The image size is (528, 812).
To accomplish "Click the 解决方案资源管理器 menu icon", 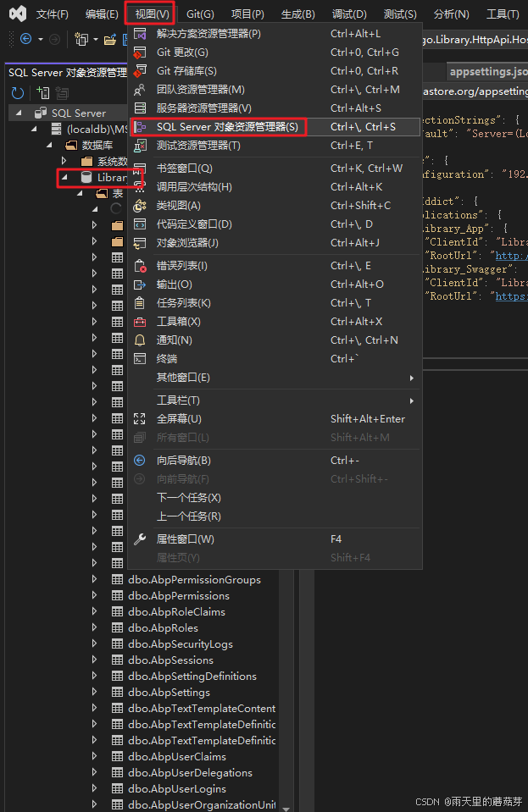I will (x=140, y=34).
